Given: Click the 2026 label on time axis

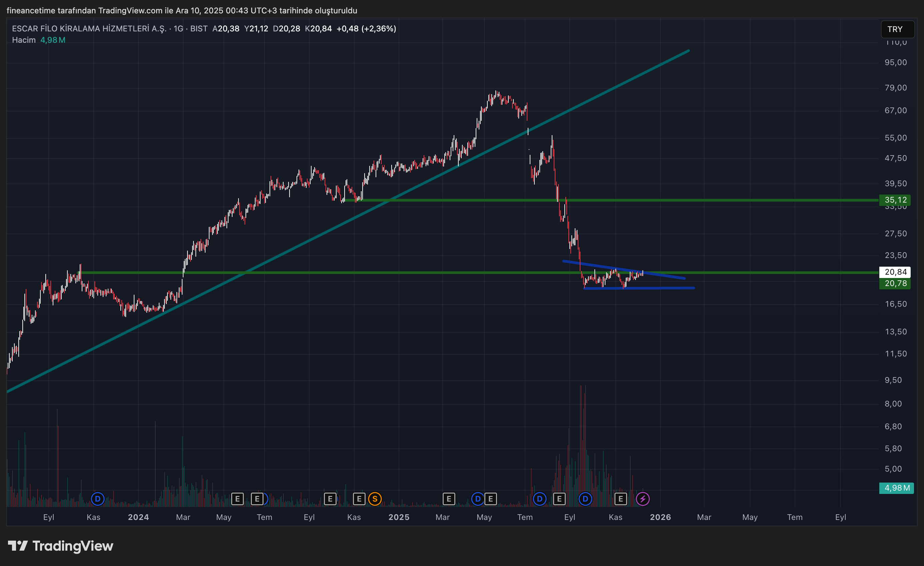Looking at the screenshot, I should pyautogui.click(x=660, y=517).
